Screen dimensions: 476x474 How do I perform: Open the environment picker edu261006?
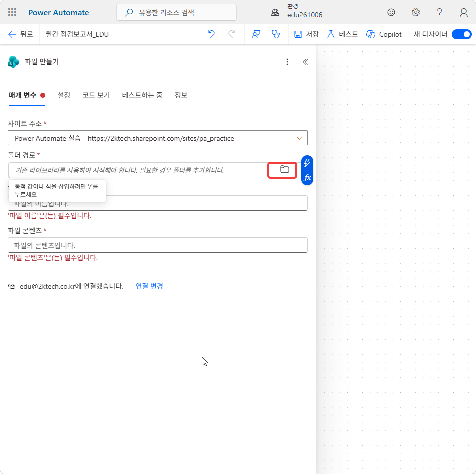[298, 11]
